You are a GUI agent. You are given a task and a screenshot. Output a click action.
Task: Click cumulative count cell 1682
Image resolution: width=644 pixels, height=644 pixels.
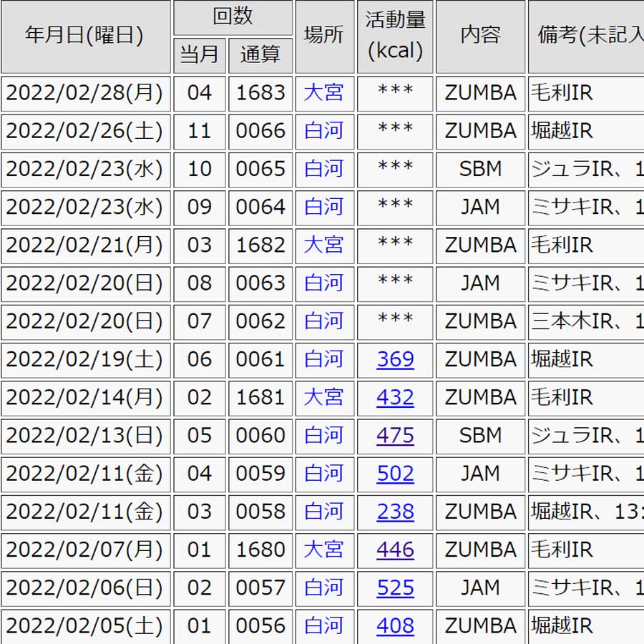[x=260, y=246]
